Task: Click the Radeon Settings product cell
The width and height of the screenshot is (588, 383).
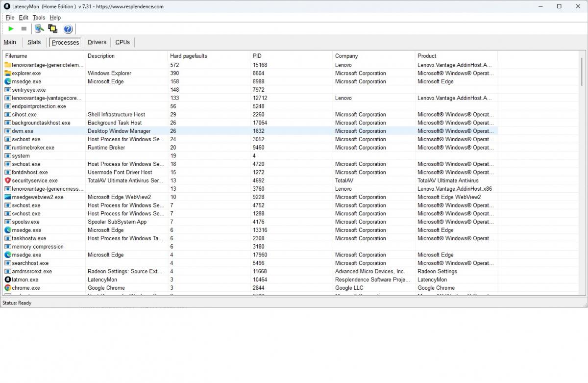Action: (437, 271)
